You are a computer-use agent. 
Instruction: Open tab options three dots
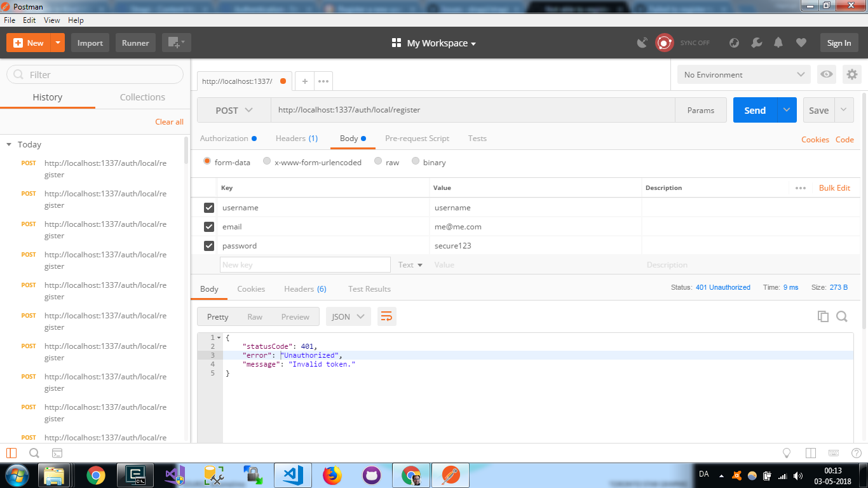[x=323, y=81]
